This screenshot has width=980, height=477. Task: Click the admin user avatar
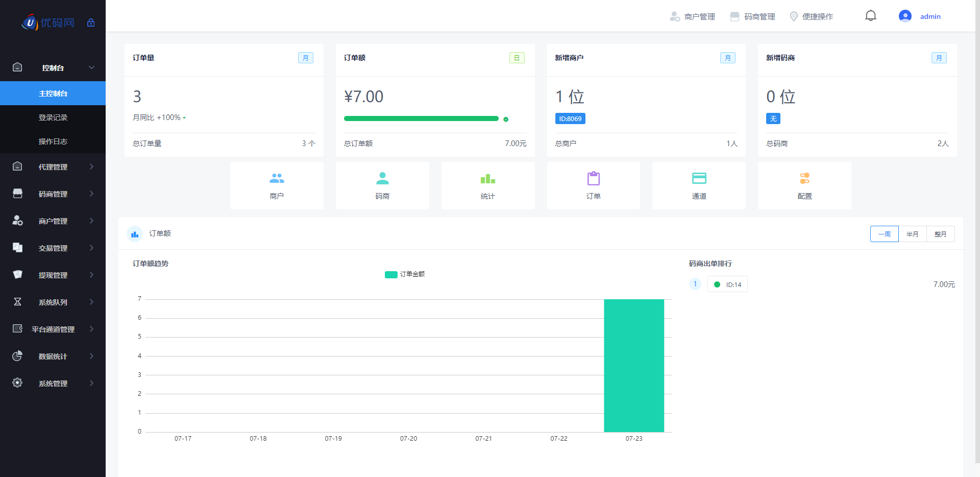905,16
